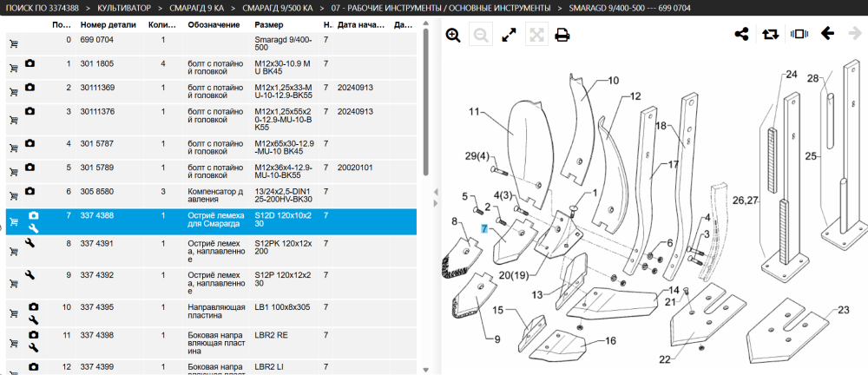Toggle the panel layout icon

click(x=799, y=35)
